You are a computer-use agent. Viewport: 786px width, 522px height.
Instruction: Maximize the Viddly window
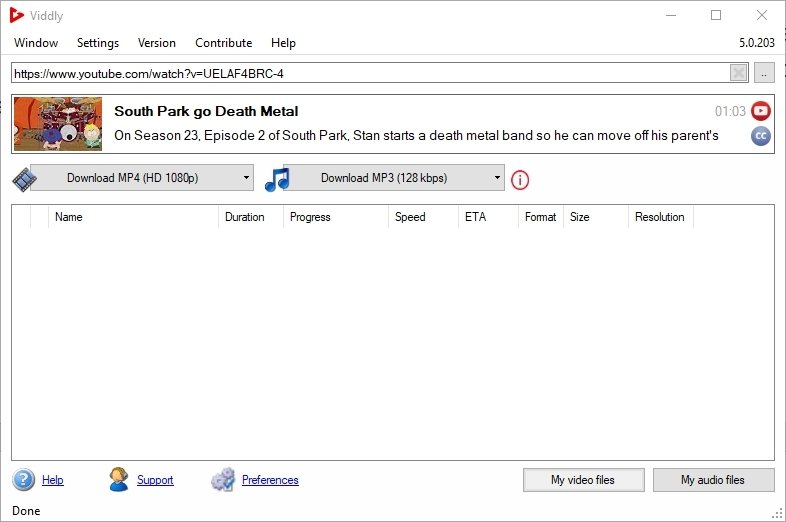716,16
